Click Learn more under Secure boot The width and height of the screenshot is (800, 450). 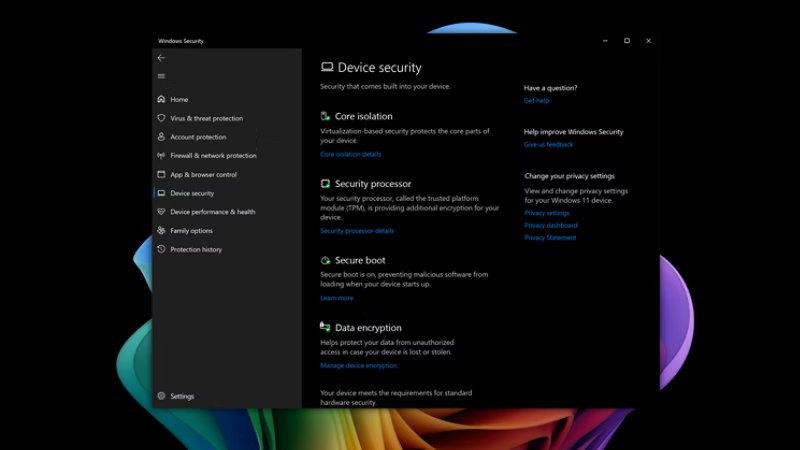[337, 298]
